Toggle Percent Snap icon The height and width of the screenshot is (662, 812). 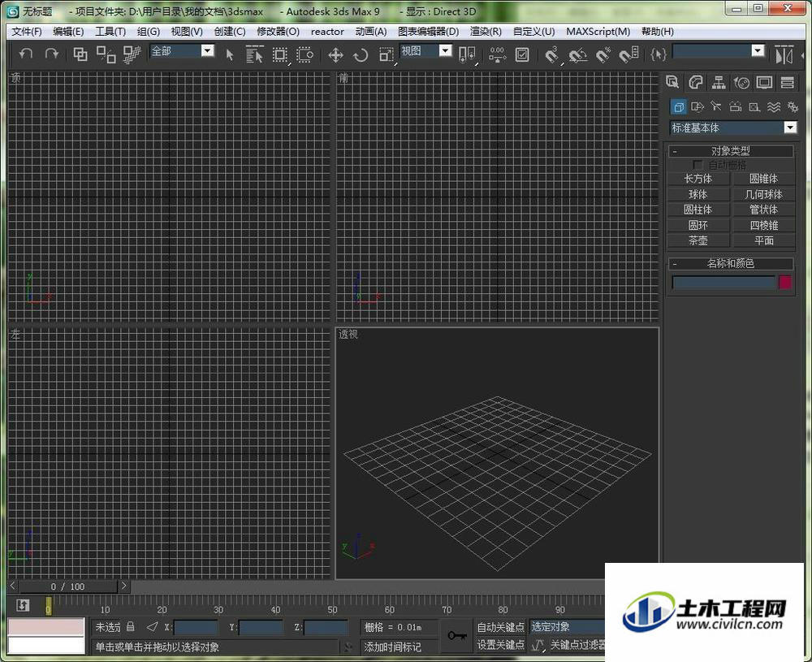point(603,54)
